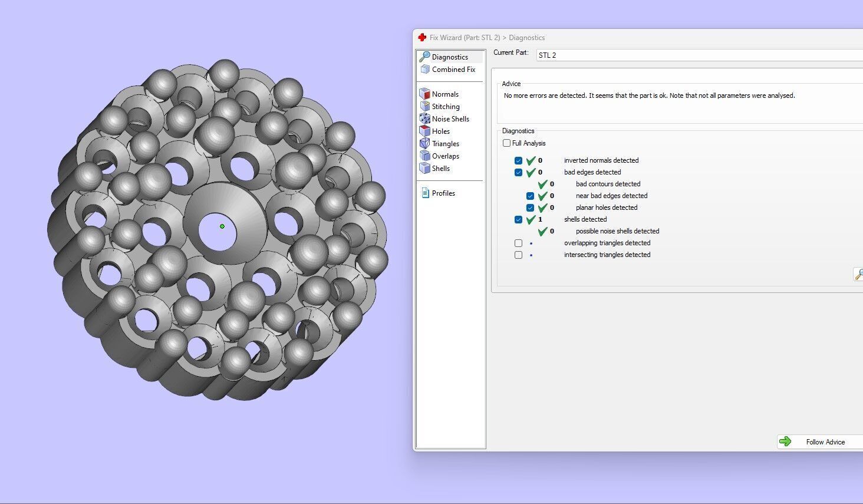Uncheck bad edges detected checkbox
Viewport: 863px width, 504px height.
tap(518, 172)
